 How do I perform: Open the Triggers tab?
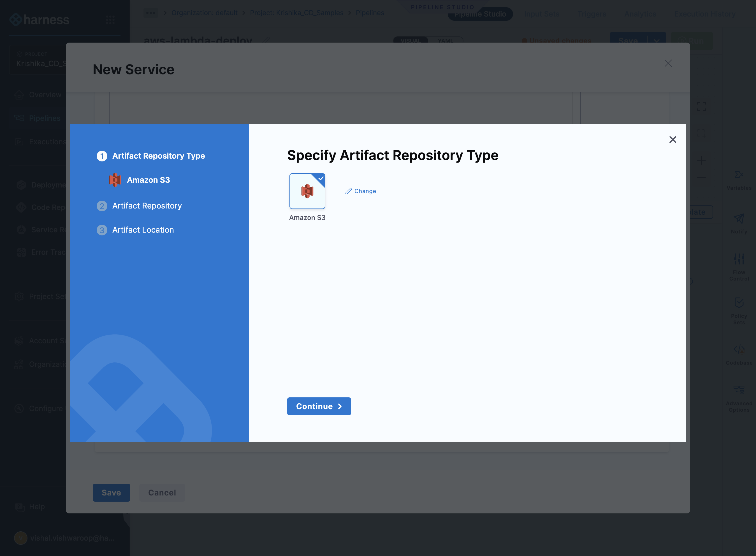(x=592, y=14)
